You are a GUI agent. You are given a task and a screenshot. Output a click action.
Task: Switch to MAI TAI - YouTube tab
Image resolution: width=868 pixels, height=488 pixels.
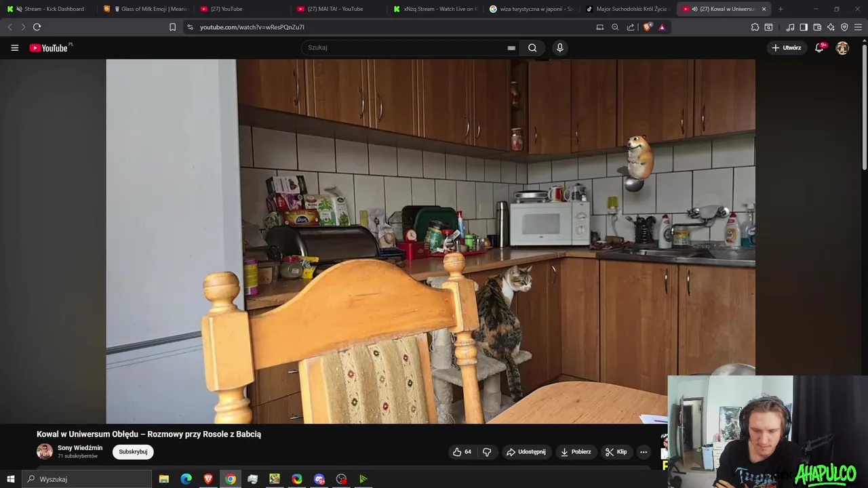point(339,9)
